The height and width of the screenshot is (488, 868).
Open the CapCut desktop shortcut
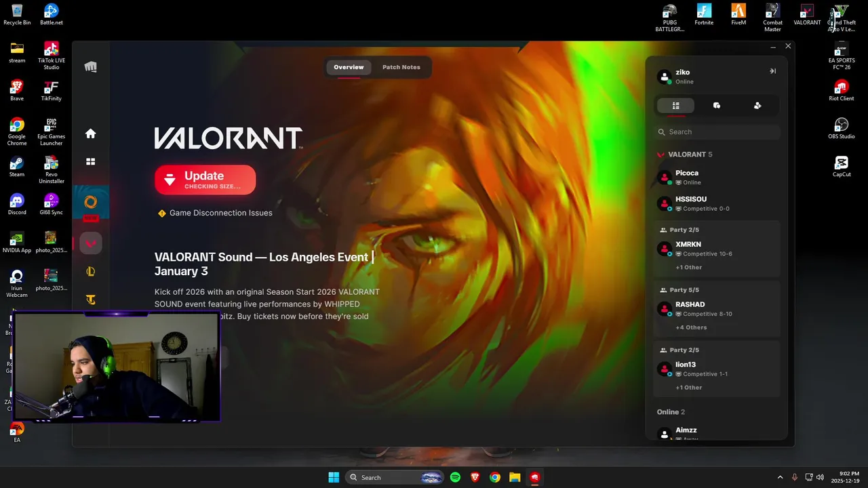click(842, 166)
